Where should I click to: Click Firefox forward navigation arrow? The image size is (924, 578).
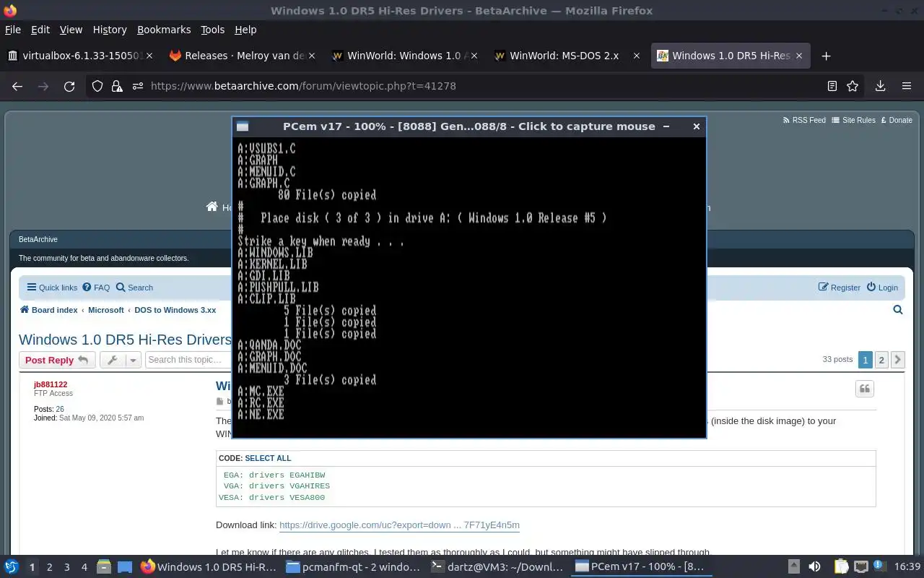click(43, 86)
